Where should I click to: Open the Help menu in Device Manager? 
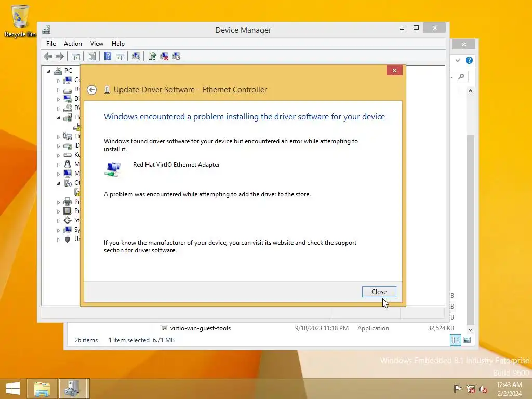coord(118,44)
